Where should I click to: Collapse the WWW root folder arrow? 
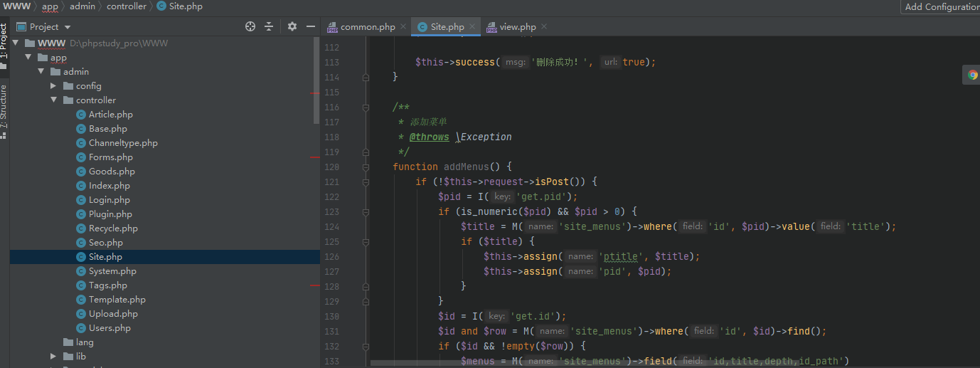pos(15,43)
